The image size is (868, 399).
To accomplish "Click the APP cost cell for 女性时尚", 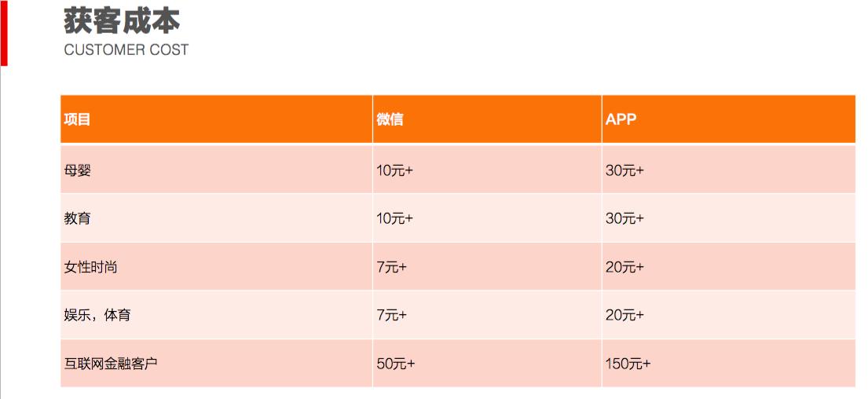I will tap(624, 267).
